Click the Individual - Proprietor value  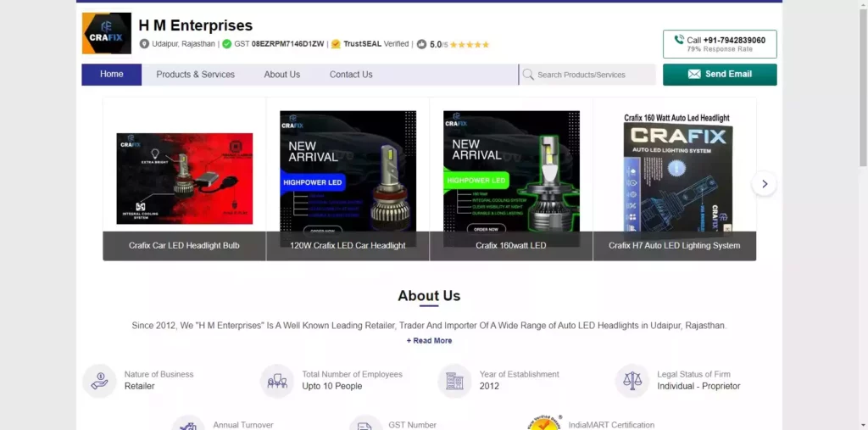pyautogui.click(x=698, y=386)
